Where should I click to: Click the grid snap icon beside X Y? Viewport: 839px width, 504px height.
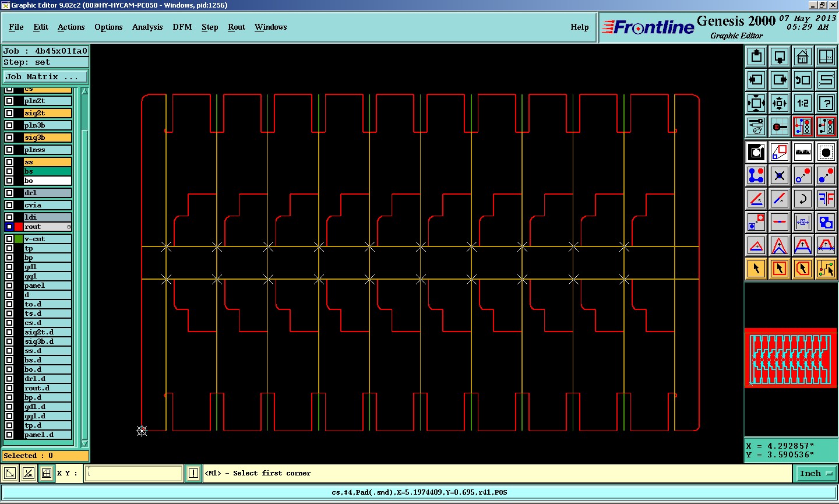(x=47, y=473)
